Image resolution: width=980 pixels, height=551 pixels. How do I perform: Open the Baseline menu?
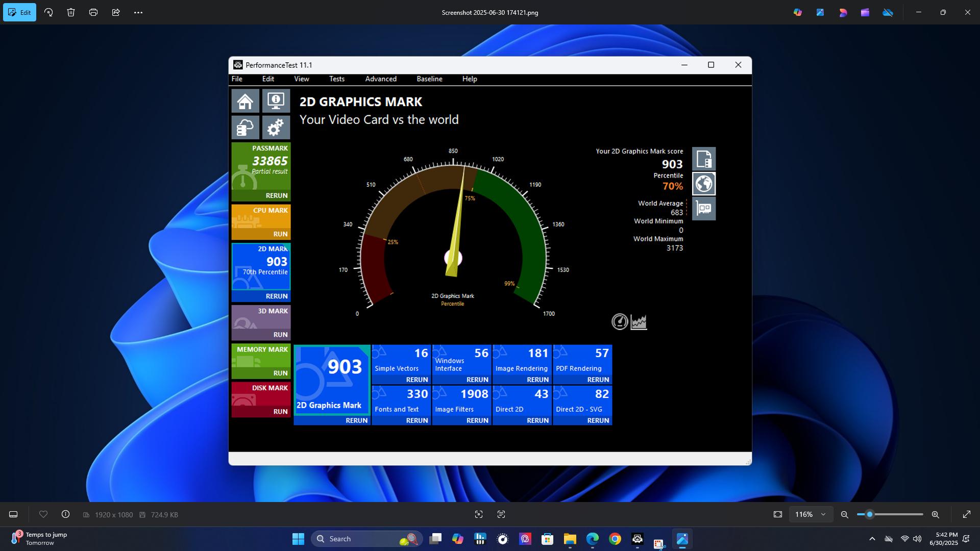coord(429,79)
